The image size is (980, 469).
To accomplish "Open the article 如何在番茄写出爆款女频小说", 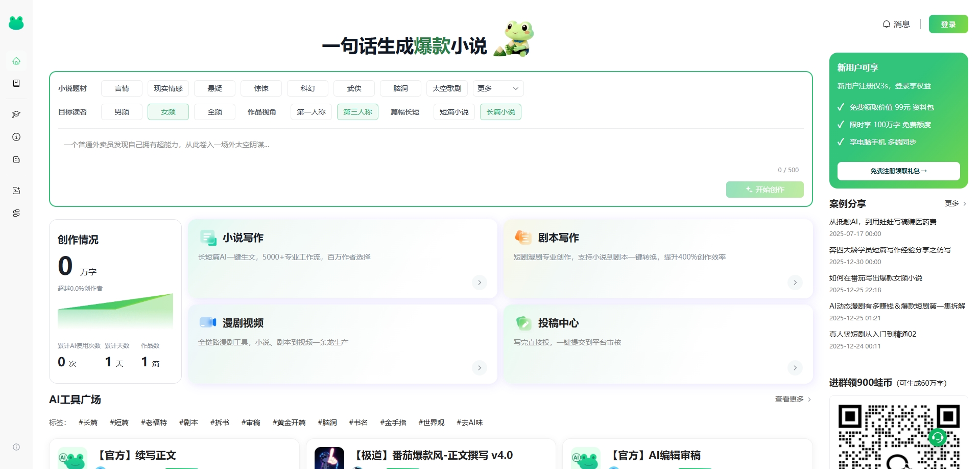I will click(x=875, y=278).
